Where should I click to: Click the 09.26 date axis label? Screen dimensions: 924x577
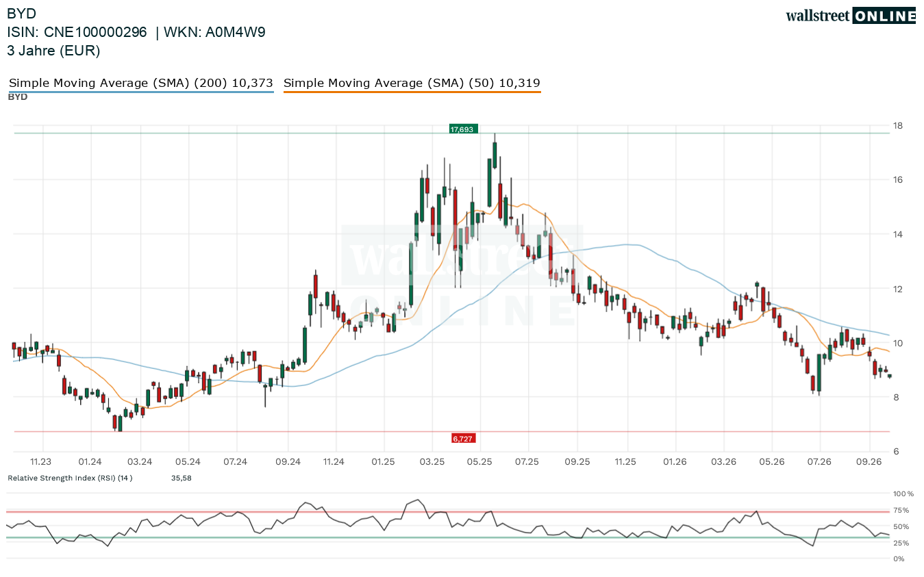click(x=869, y=462)
